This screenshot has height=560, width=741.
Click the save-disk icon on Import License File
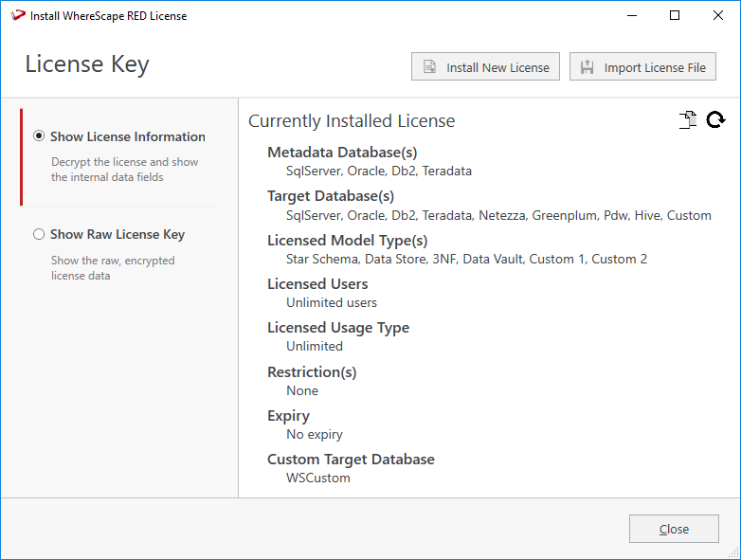point(587,67)
